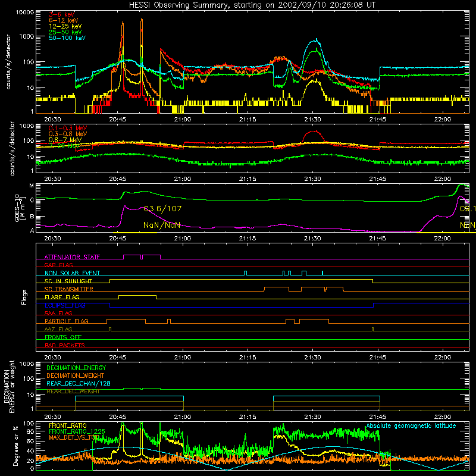476x476 pixels.
Task: Click the FRONT_RATIO_1225 legend label
Action: click(77, 431)
